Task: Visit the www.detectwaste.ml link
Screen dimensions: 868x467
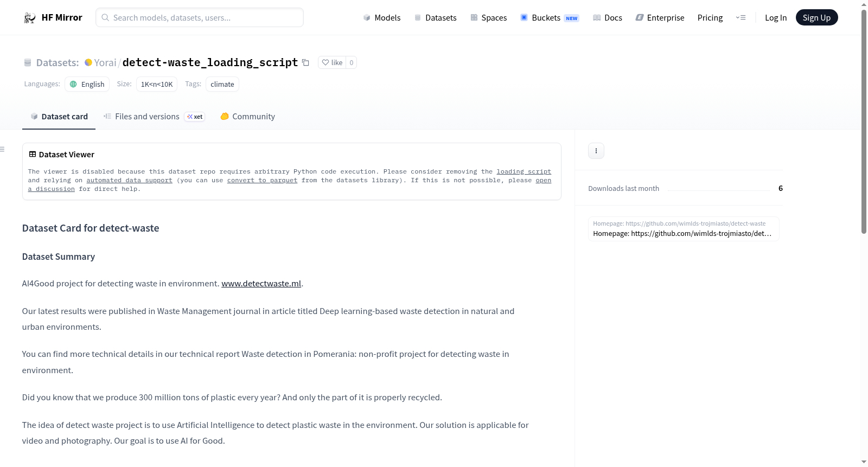Action: pos(261,283)
